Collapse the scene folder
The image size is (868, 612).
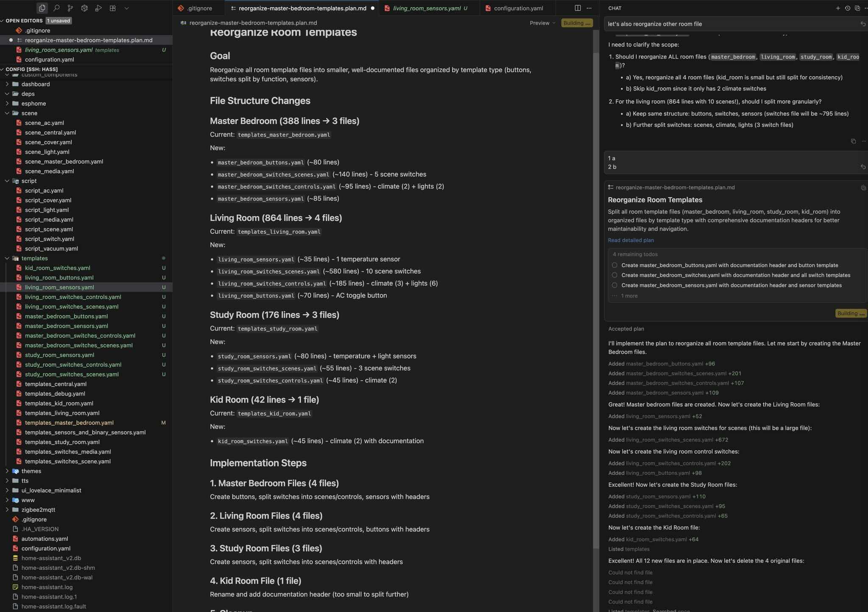click(x=29, y=114)
